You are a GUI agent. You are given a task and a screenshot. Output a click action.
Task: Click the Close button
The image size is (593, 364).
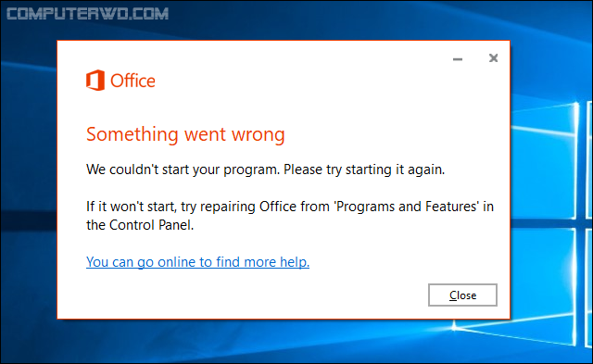(462, 295)
